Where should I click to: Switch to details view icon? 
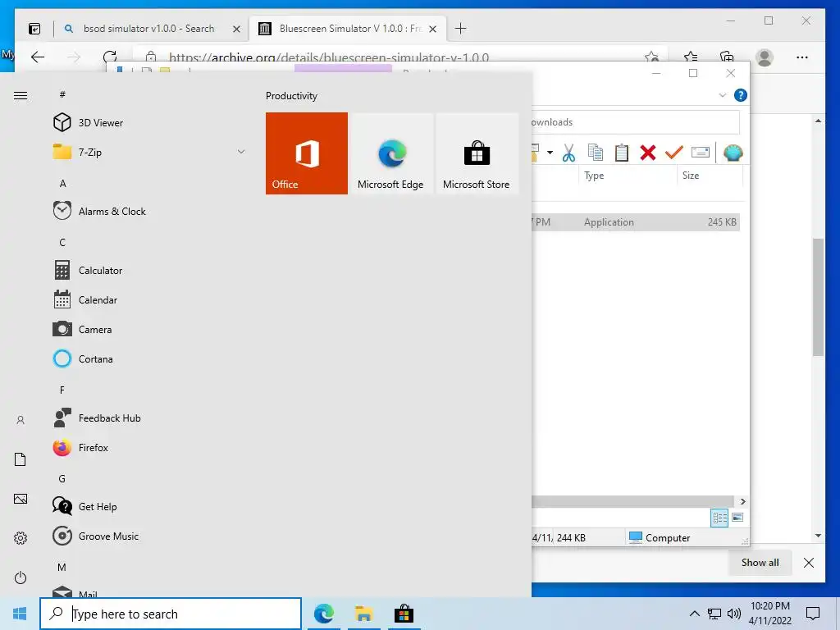[x=719, y=518]
